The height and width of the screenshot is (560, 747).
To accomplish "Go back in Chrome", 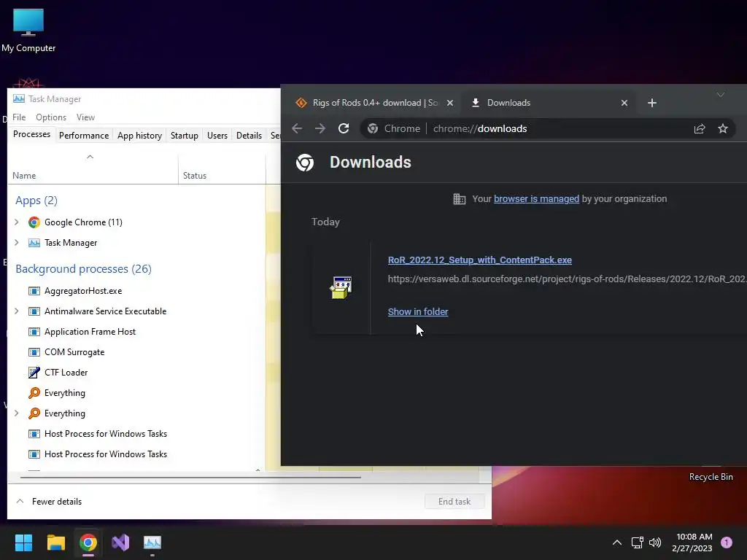I will click(x=297, y=128).
